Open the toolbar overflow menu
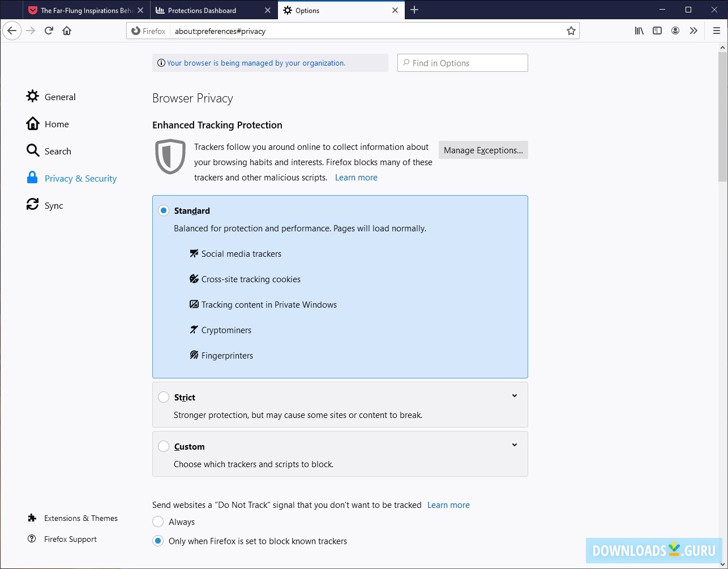Viewport: 728px width, 569px height. [694, 31]
